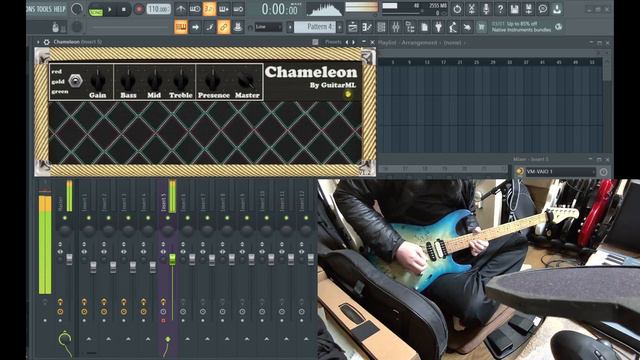Image resolution: width=640 pixels, height=360 pixels.
Task: Toggle the Pattern/Song mode button
Action: click(x=96, y=9)
